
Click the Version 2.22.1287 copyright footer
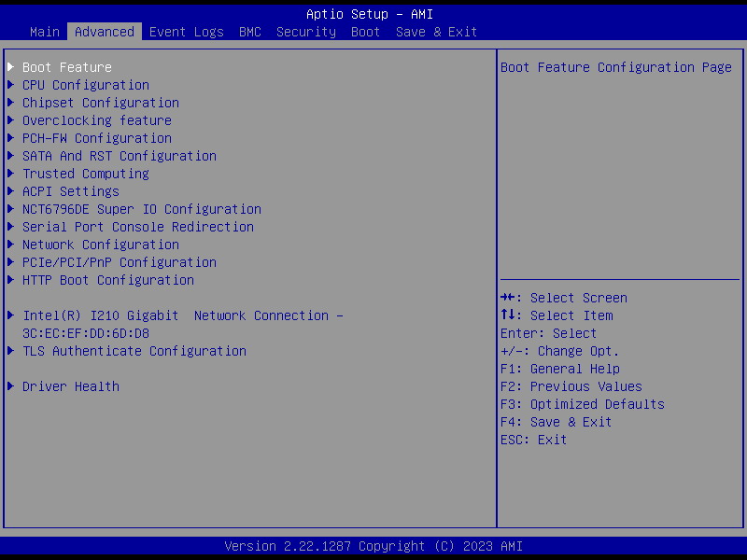pos(373,546)
